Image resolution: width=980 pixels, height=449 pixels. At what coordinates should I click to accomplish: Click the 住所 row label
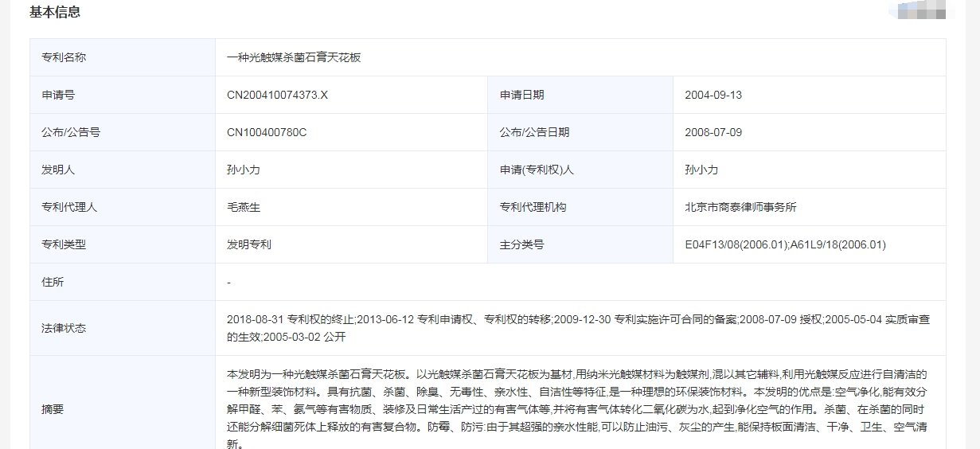[53, 282]
